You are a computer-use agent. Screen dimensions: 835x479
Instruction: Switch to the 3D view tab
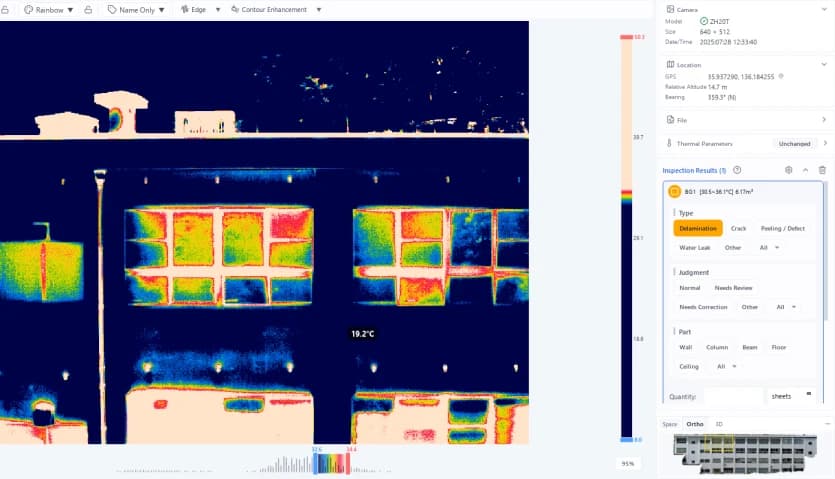click(x=719, y=424)
